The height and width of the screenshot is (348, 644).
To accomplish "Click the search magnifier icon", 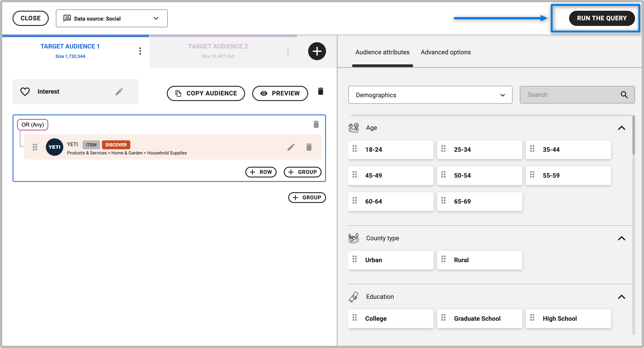I will click(624, 95).
